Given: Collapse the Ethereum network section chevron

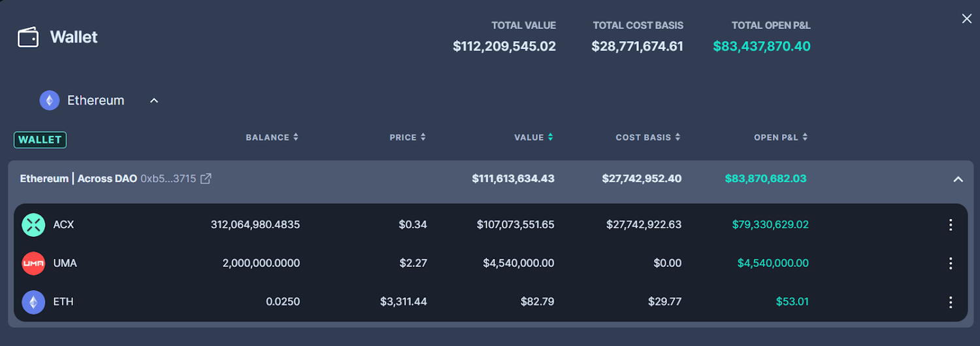Looking at the screenshot, I should coord(154,101).
